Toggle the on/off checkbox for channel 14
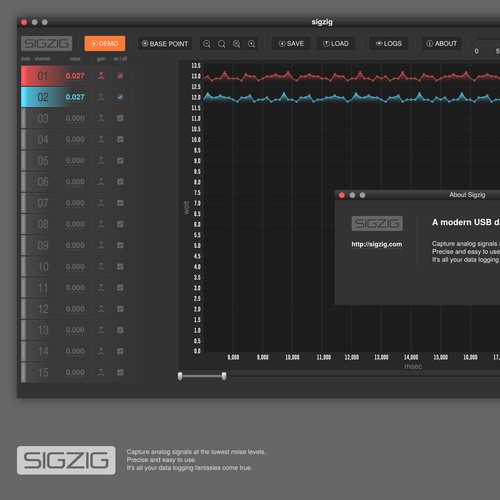 (x=120, y=351)
